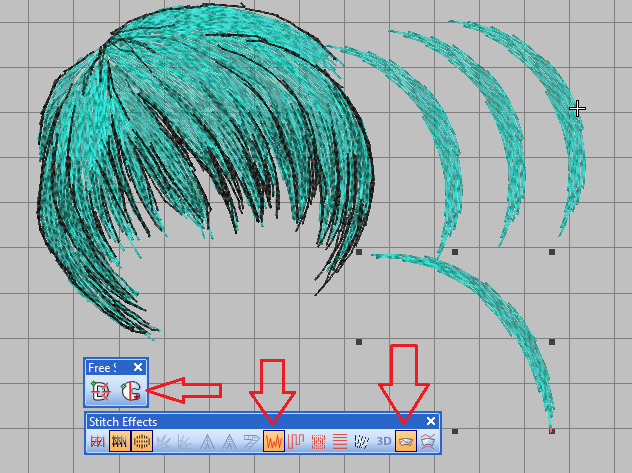Close the Free Shape floating toolbar
The height and width of the screenshot is (473, 632).
(138, 367)
